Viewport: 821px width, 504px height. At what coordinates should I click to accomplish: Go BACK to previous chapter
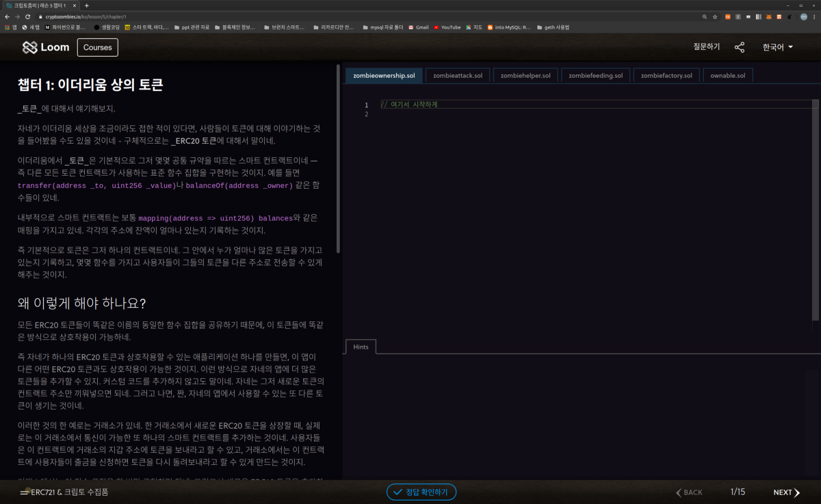[x=690, y=492]
